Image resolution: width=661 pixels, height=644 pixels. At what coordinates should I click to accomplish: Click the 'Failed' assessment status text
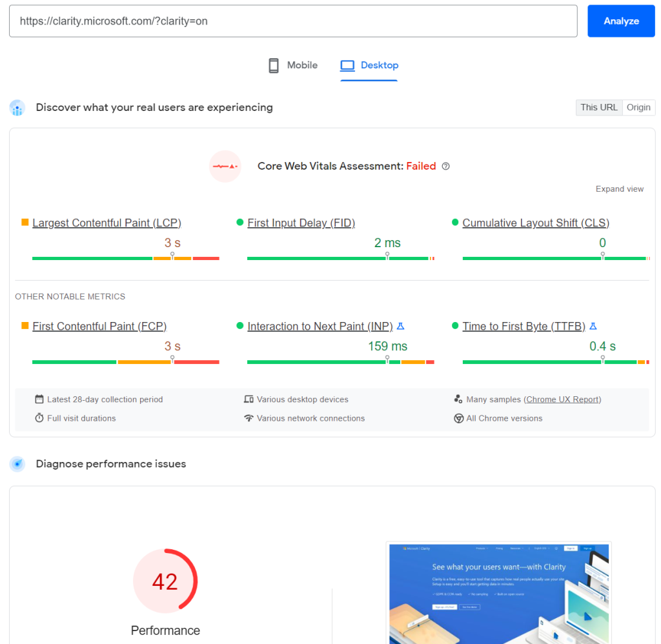tap(421, 166)
